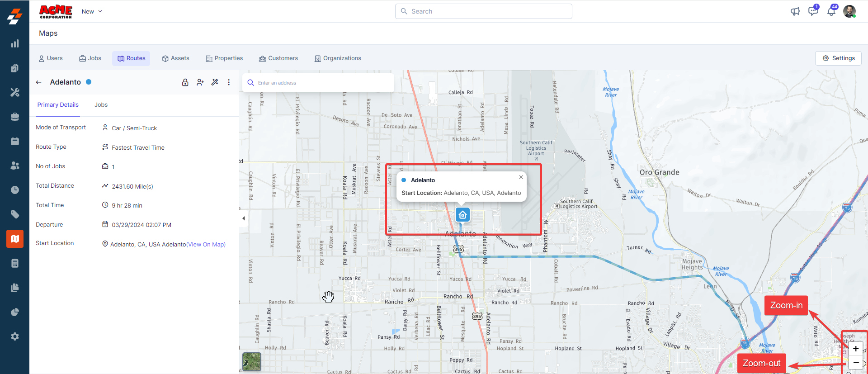Image resolution: width=868 pixels, height=374 pixels.
Task: Open the chat messages icon
Action: click(813, 11)
